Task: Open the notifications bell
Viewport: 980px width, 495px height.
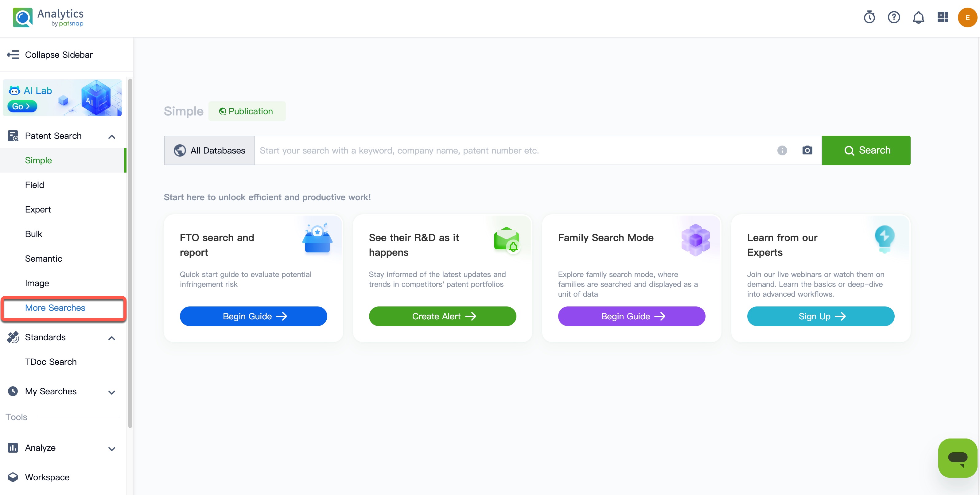Action: pos(918,17)
